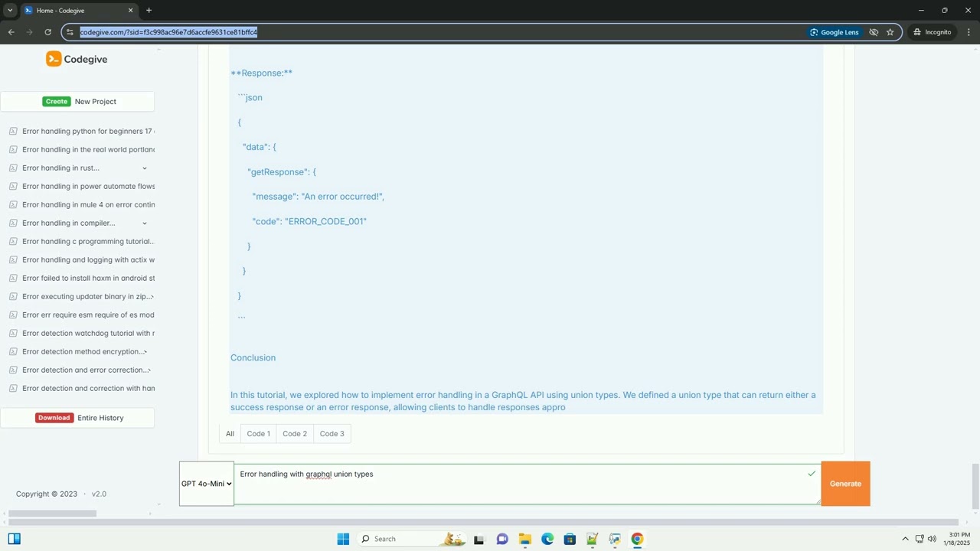Open the Incognito profile indicator
The height and width of the screenshot is (551, 980).
933,32
